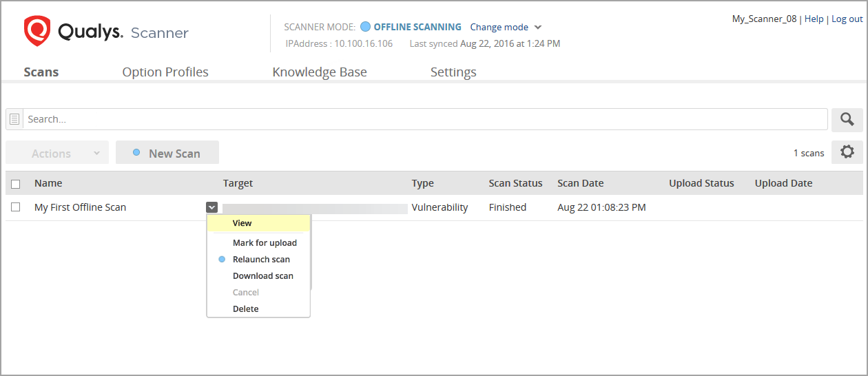The height and width of the screenshot is (376, 868).
Task: Open the gear settings icon beside scan count
Action: pyautogui.click(x=847, y=152)
